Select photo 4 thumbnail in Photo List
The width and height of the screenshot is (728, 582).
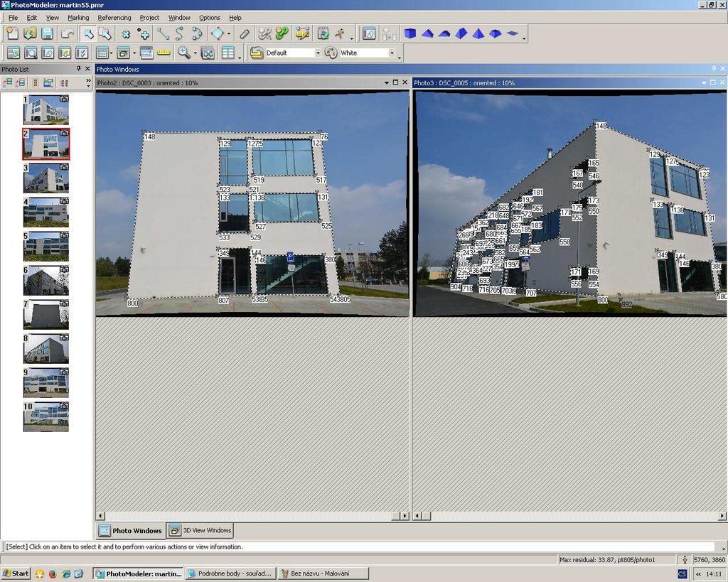(x=46, y=212)
